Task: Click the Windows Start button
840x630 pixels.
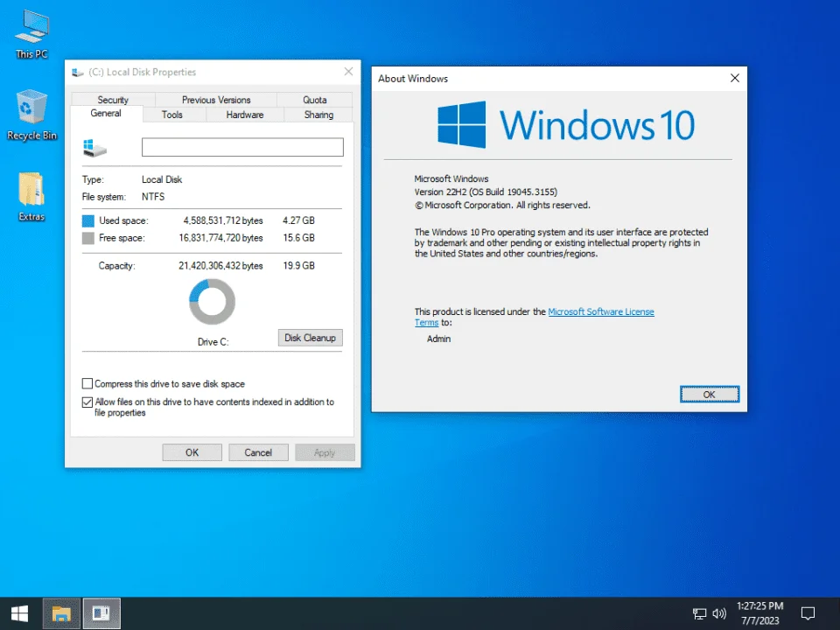Action: [20, 613]
